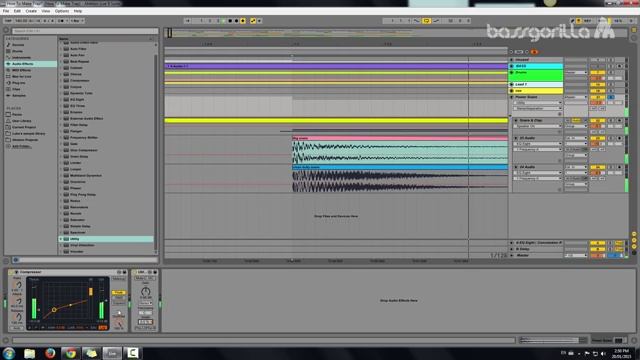Screen dimensions: 640x360
Task: Select Multiband Dynamics in the list
Action: [x=86, y=176]
